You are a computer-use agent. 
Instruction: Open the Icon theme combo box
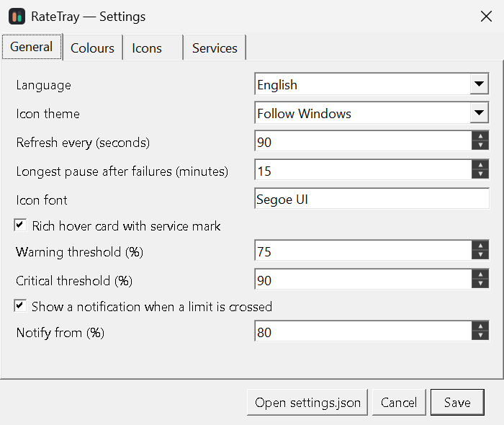372,113
